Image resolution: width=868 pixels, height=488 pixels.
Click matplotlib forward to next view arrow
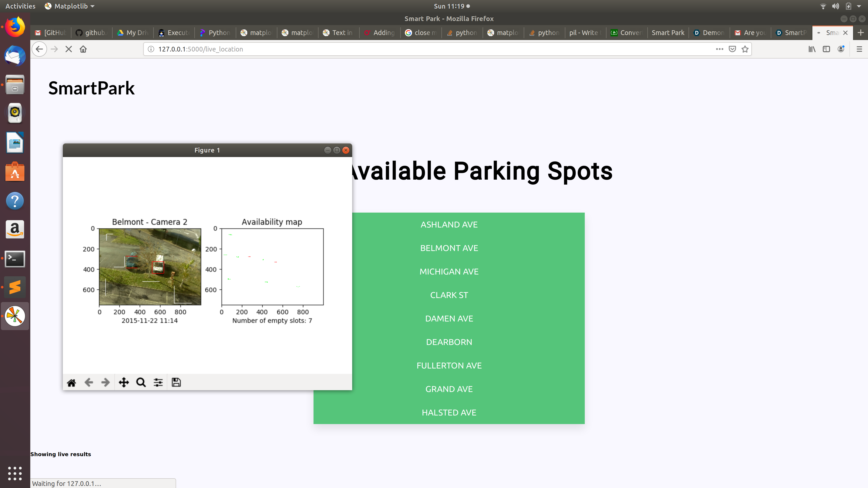click(106, 382)
